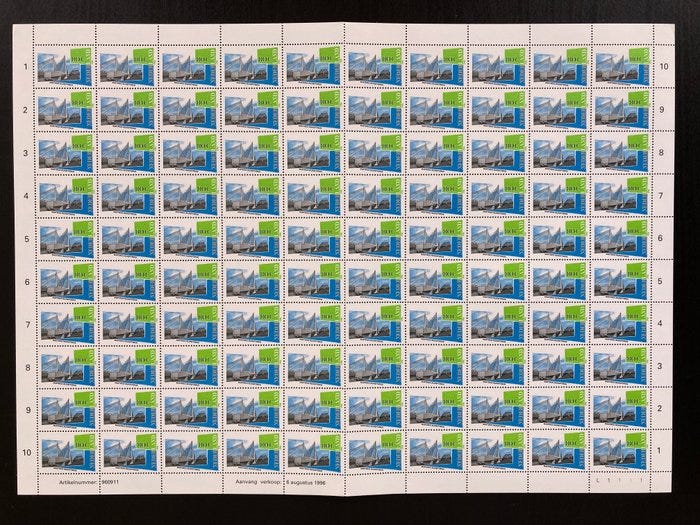Select the stamp beside left margin number 1
This screenshot has width=700, height=525.
pyautogui.click(x=64, y=67)
